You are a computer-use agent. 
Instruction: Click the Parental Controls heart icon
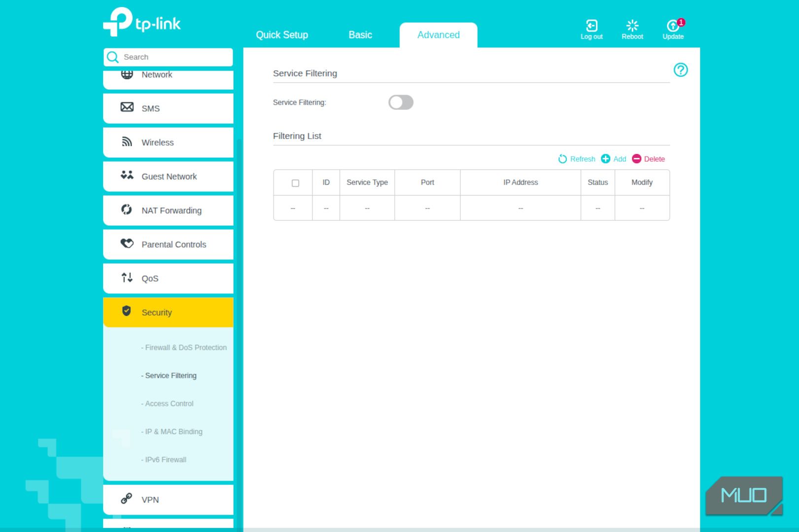(127, 243)
